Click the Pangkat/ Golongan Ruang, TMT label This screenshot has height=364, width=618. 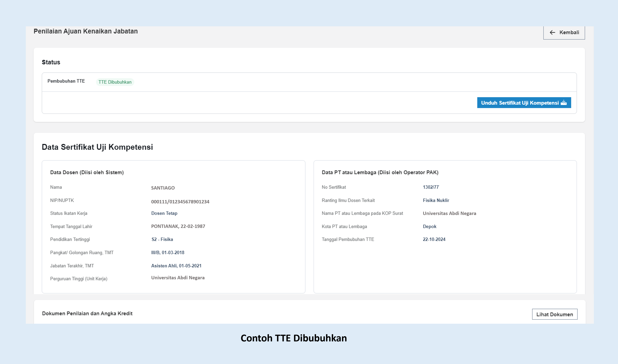(x=82, y=253)
